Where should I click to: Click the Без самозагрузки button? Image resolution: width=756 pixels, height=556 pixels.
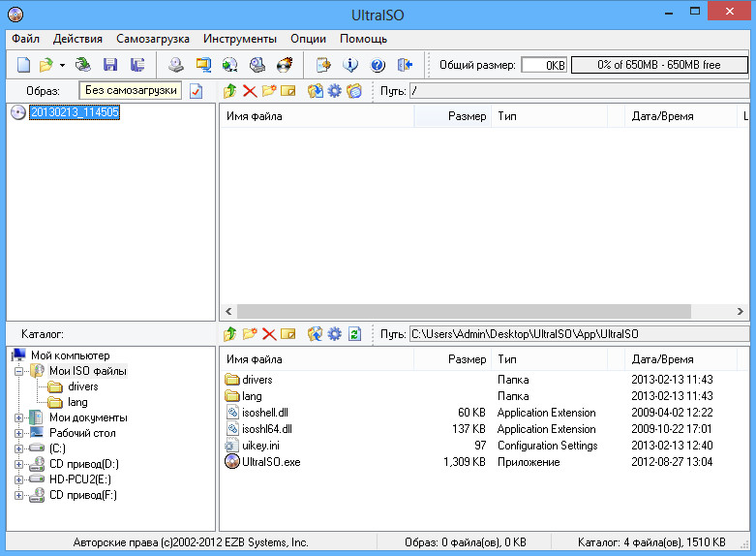tap(131, 90)
